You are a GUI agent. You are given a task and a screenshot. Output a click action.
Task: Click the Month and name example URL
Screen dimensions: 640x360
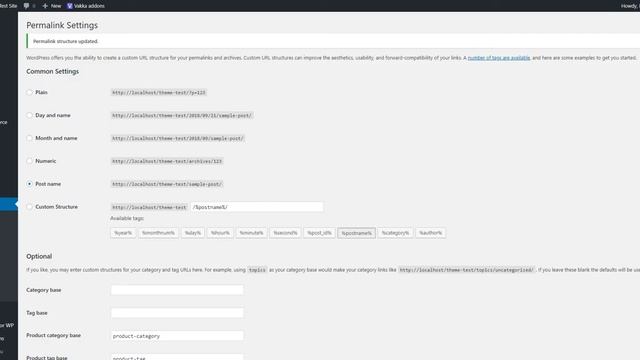tap(178, 138)
